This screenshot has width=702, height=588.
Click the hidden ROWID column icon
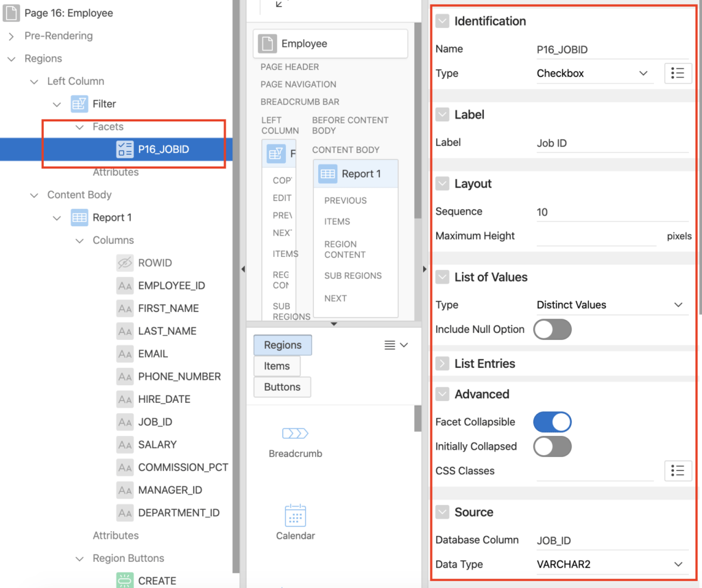pos(125,262)
